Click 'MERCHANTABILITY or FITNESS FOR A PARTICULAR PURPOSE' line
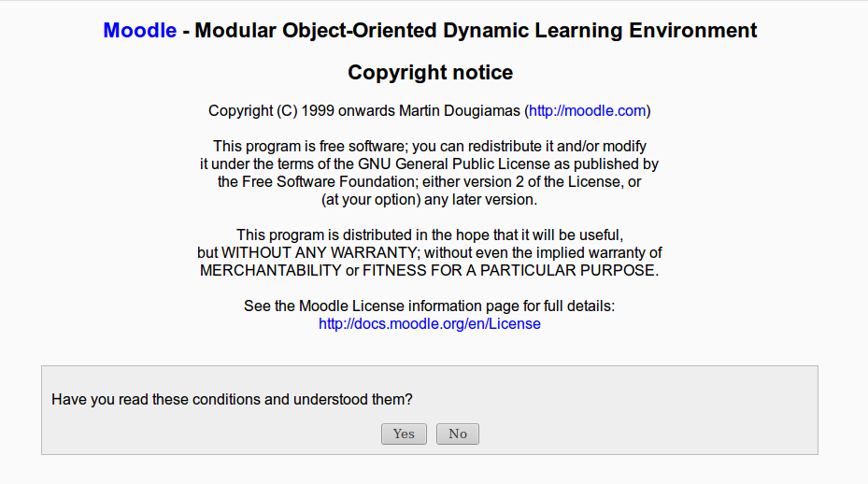The width and height of the screenshot is (868, 484). (x=429, y=270)
